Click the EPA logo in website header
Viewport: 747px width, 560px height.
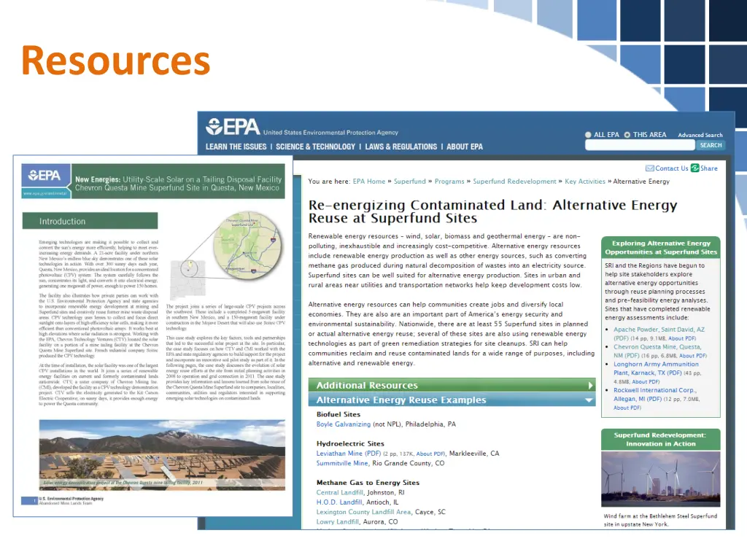coord(233,128)
